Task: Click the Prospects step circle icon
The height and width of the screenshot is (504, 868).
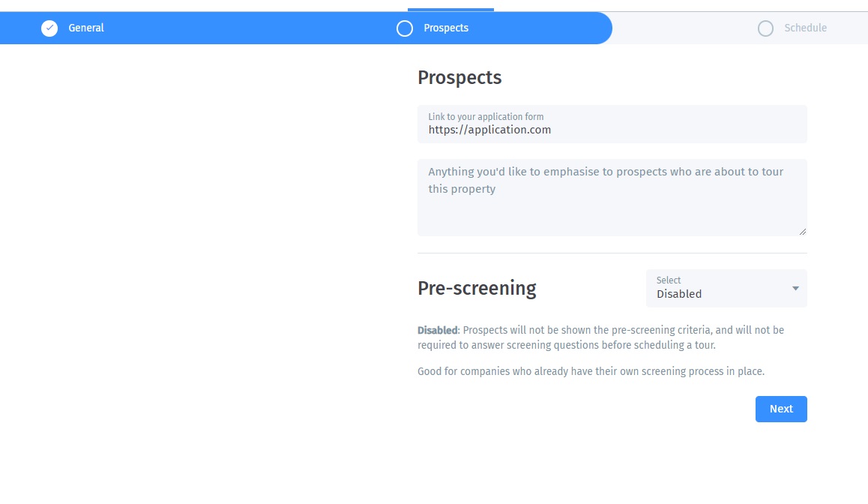Action: (405, 28)
